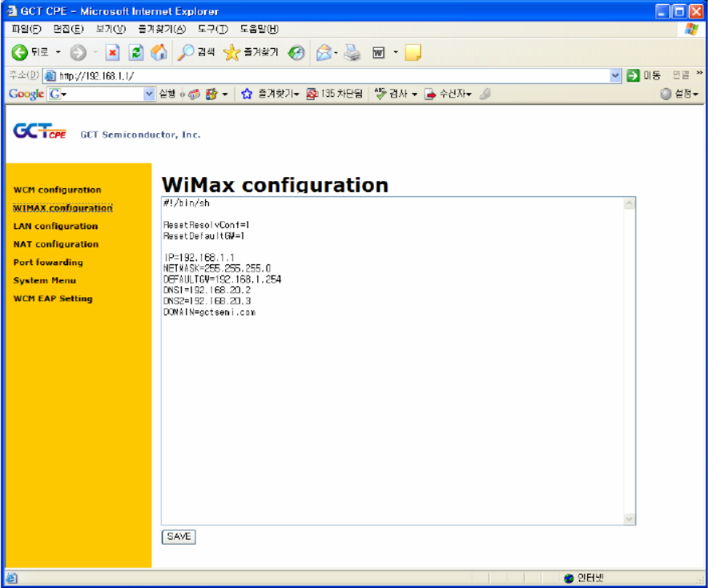Expand the Back button history dropdown

[58, 52]
